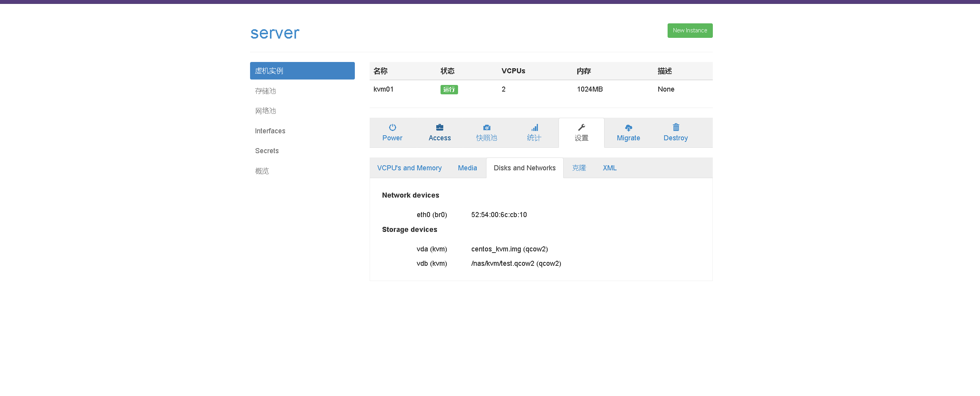Open the Migrate tab label
This screenshot has height=396, width=980.
click(629, 138)
